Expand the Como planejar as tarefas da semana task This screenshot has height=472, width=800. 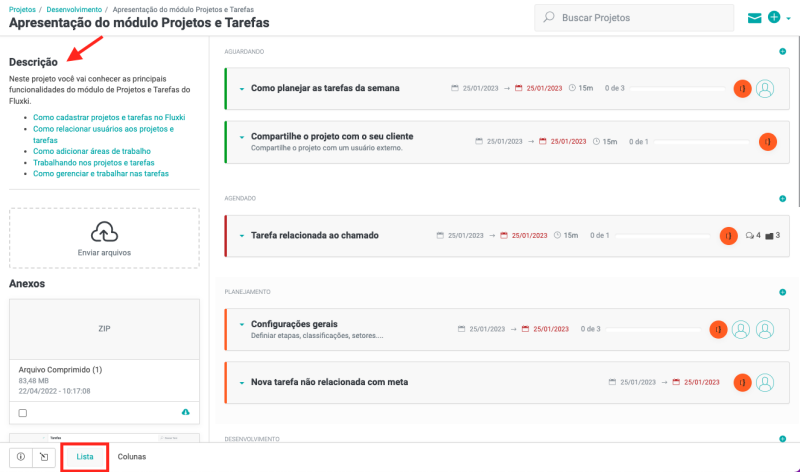pyautogui.click(x=241, y=88)
